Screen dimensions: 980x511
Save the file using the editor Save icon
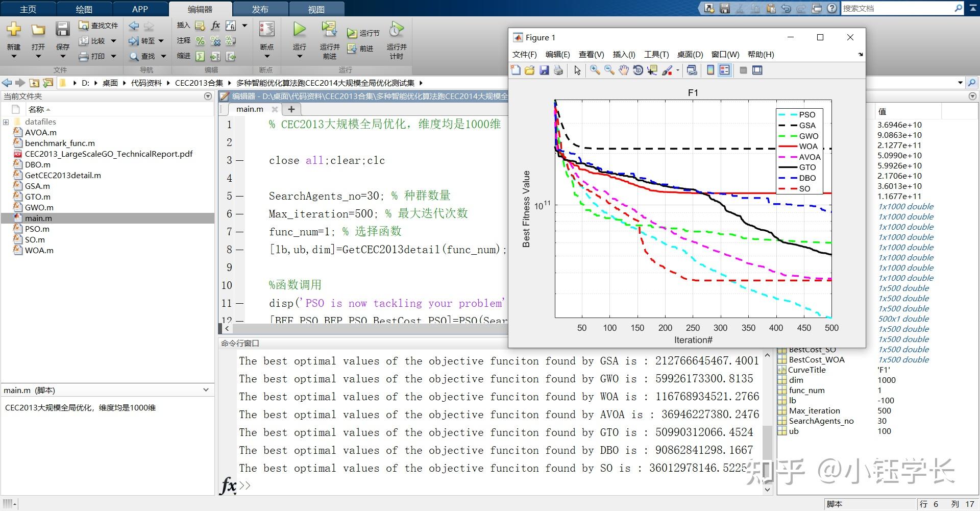[x=62, y=29]
